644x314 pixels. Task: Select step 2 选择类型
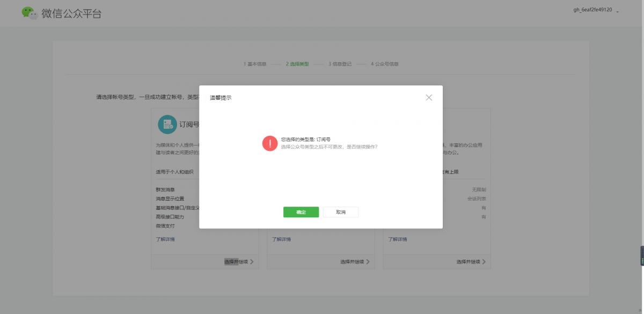pyautogui.click(x=297, y=64)
